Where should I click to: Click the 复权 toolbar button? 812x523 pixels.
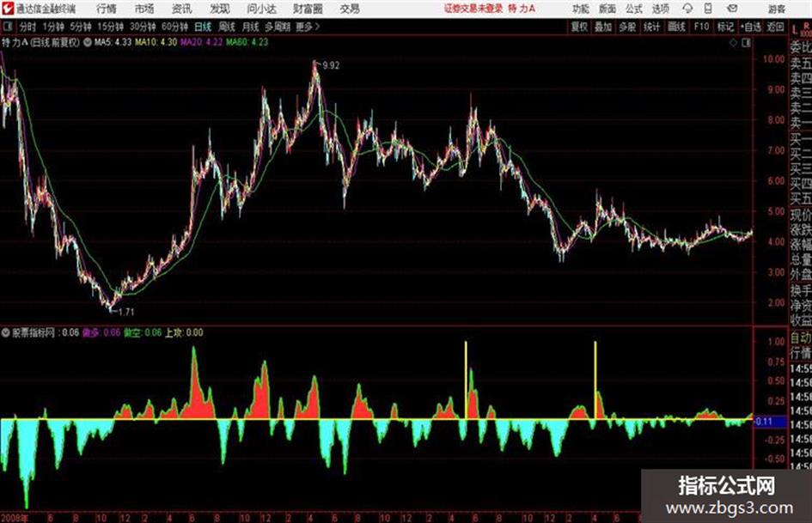click(579, 27)
